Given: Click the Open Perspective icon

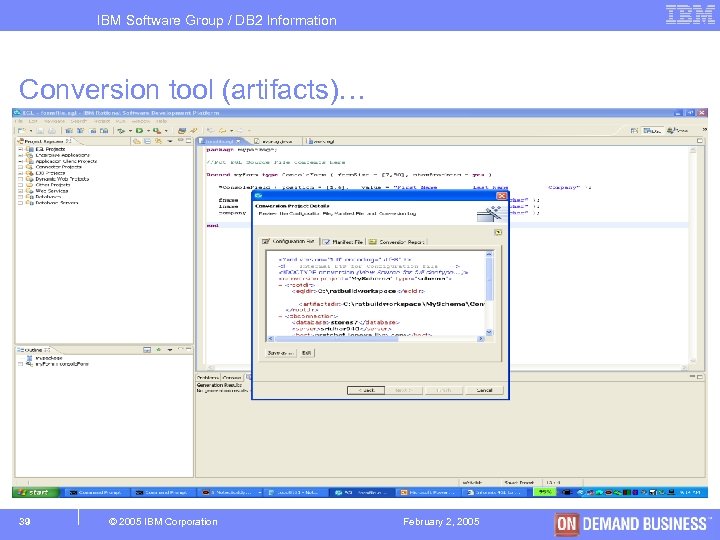Looking at the screenshot, I should pyautogui.click(x=634, y=131).
